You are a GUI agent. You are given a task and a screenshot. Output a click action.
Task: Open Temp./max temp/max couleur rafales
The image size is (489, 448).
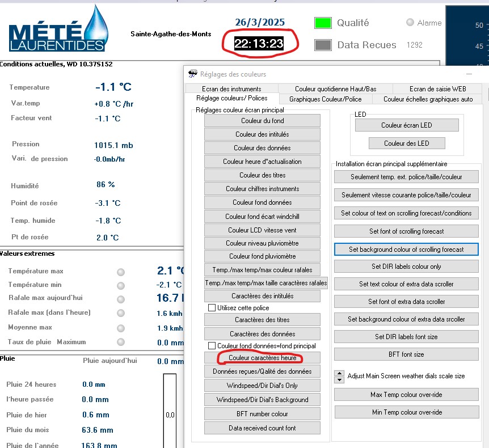(x=262, y=270)
